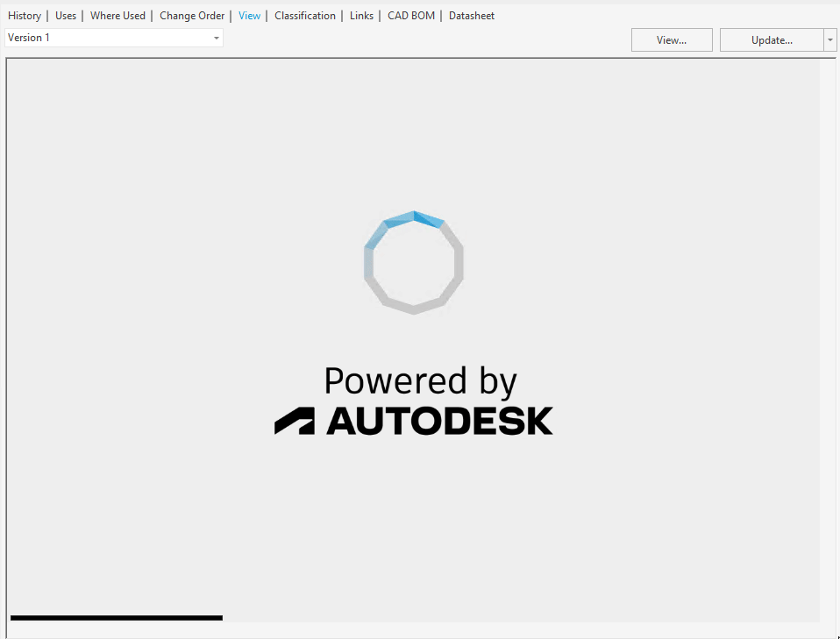Open the Change Order tab
The image size is (840, 639).
click(191, 15)
